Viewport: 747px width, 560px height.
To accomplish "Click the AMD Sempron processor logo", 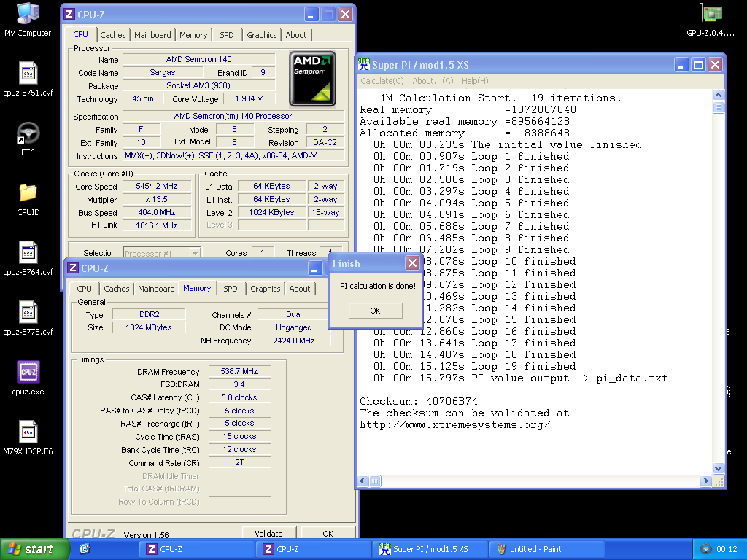I will (312, 78).
